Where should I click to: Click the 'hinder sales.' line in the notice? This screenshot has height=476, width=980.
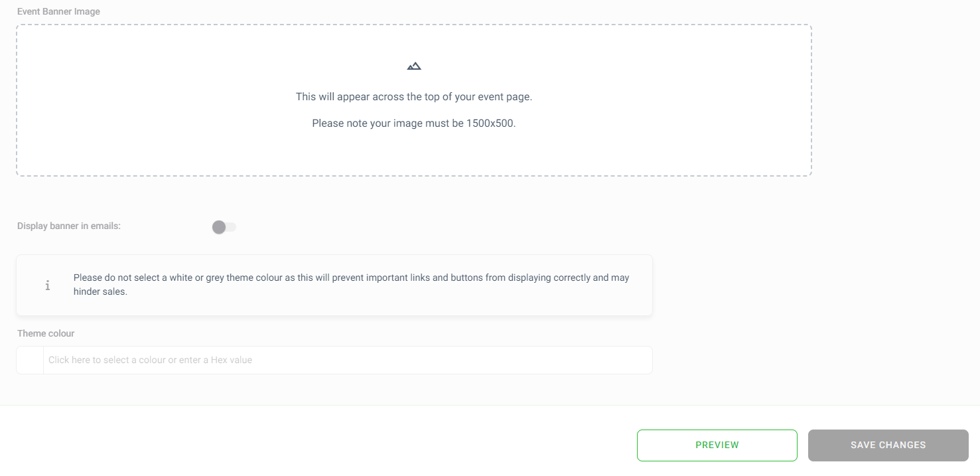coord(100,291)
